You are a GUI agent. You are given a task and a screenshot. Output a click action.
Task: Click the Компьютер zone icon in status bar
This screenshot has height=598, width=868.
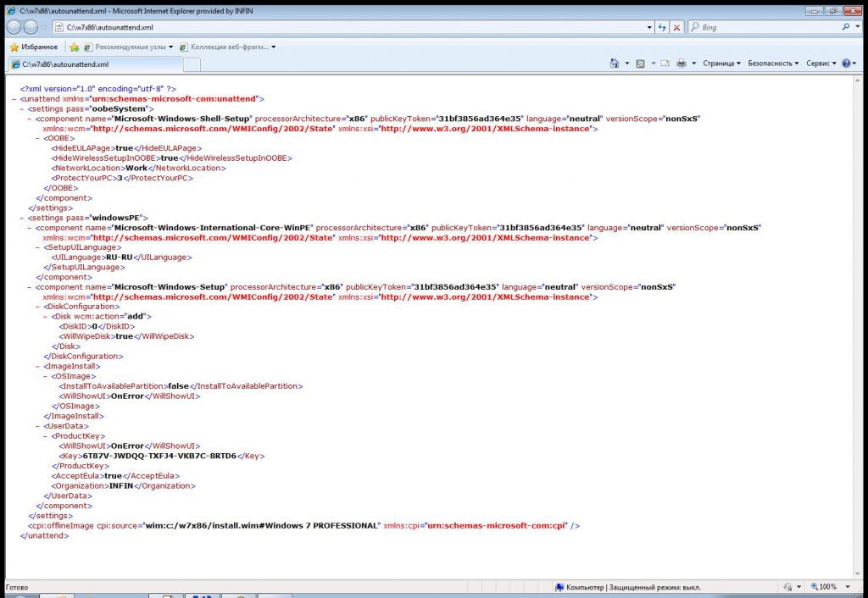click(559, 587)
